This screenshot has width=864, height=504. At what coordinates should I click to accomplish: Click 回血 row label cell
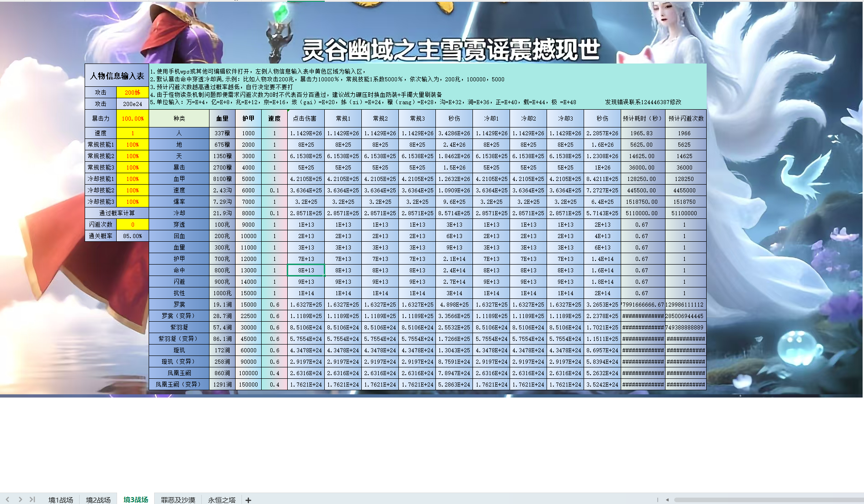point(179,236)
